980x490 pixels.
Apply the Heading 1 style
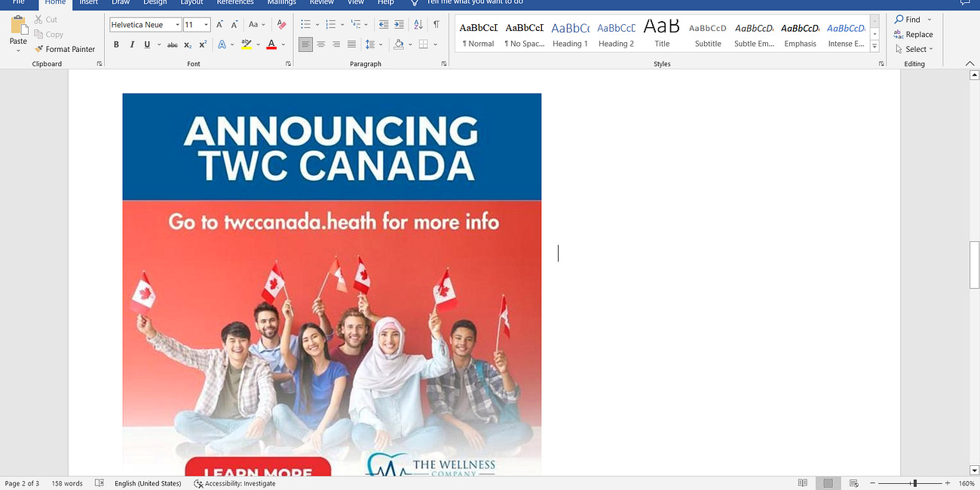click(571, 34)
